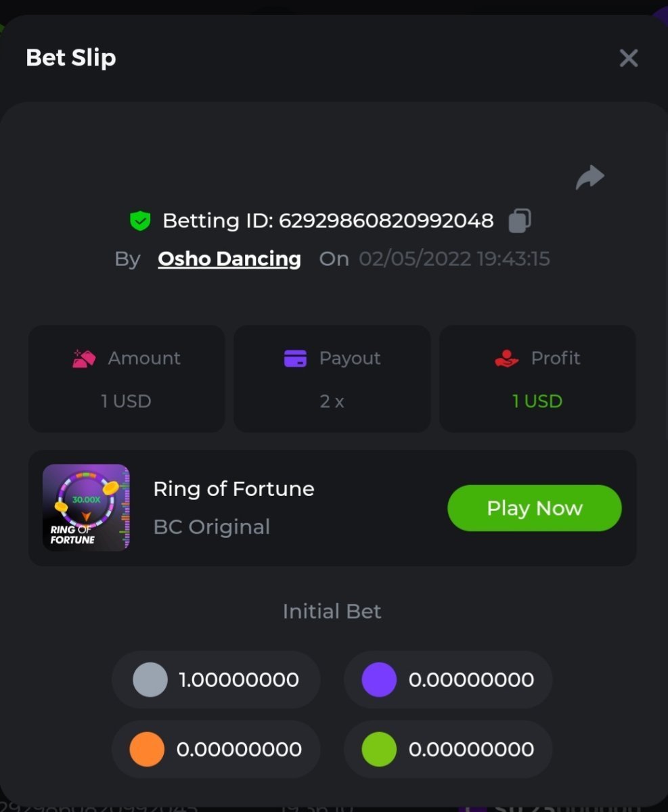Click the purple Payout card icon

(x=295, y=358)
